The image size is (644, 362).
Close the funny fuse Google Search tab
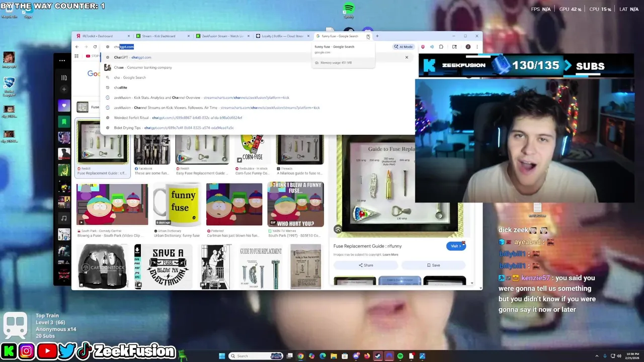pos(368,36)
